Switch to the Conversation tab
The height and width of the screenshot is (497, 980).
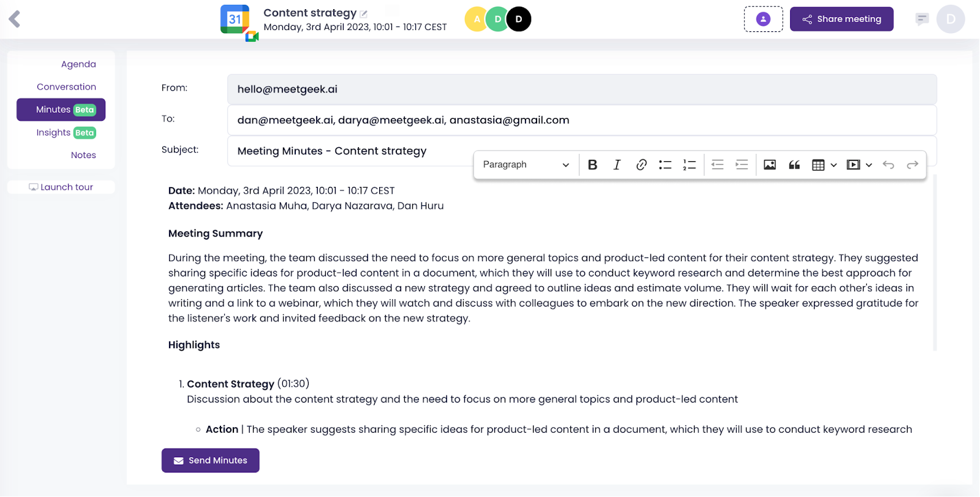click(x=66, y=87)
